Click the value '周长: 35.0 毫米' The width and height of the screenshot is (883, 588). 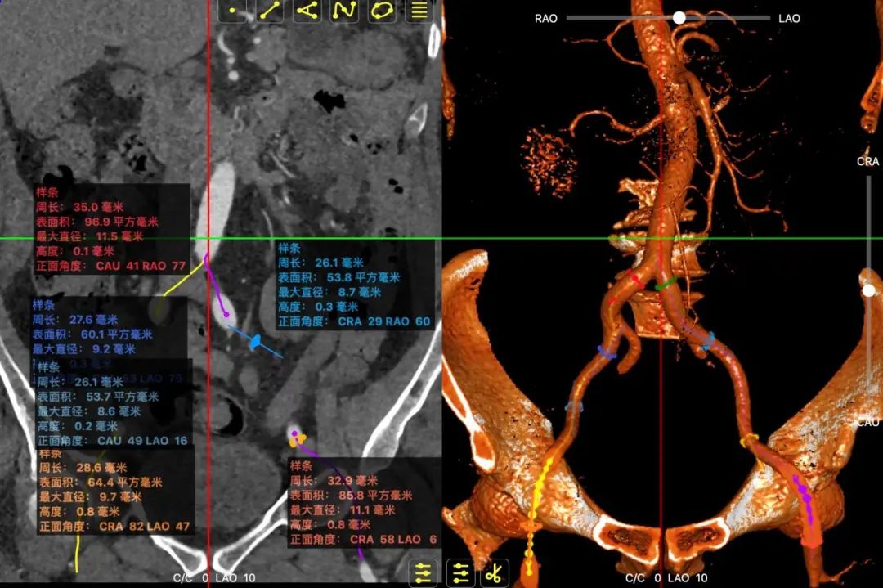coord(80,207)
